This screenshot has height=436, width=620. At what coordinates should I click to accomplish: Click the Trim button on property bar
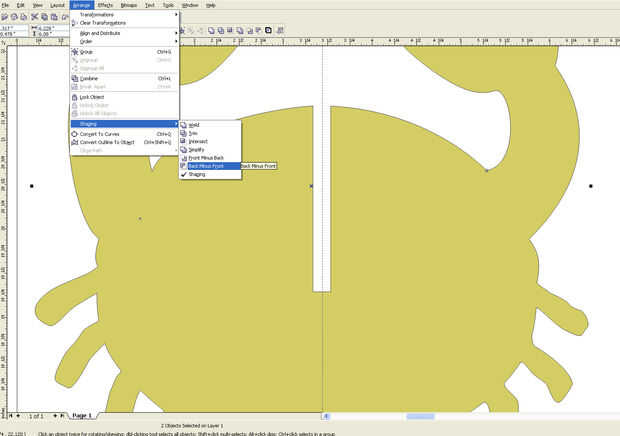[221, 30]
